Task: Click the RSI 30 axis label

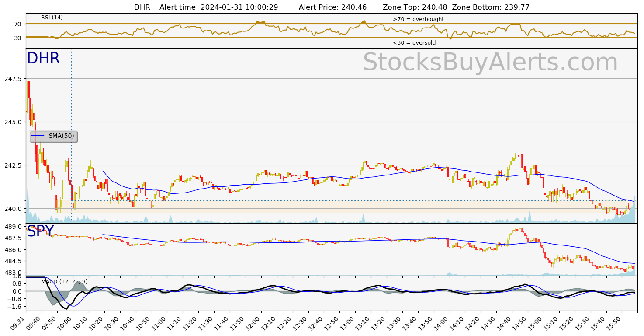Action: pos(18,38)
